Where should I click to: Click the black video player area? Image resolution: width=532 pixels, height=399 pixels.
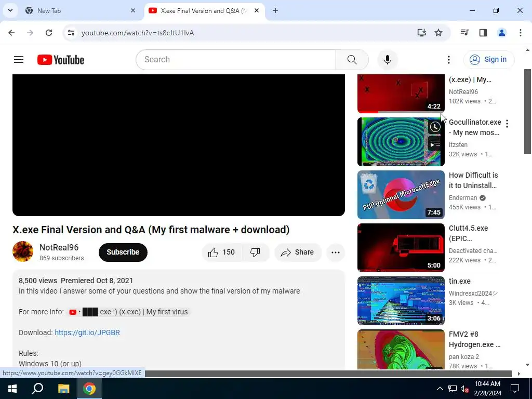pyautogui.click(x=179, y=145)
